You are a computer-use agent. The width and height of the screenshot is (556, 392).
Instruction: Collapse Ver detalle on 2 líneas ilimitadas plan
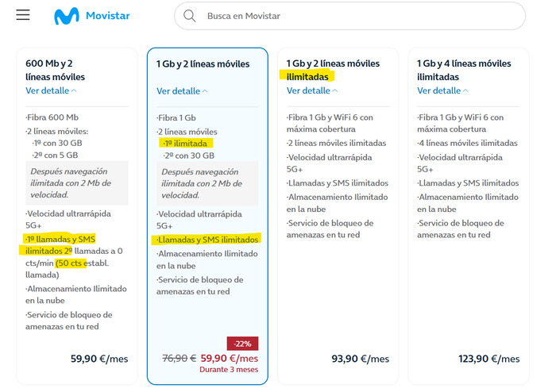313,90
